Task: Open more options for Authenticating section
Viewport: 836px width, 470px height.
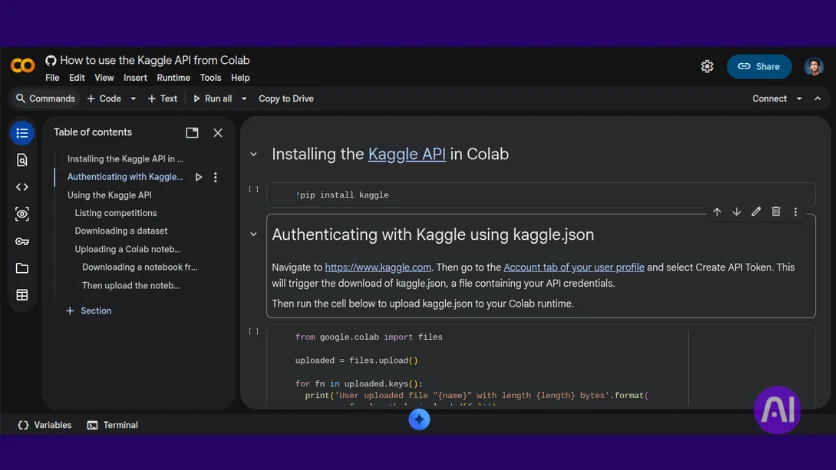Action: pyautogui.click(x=215, y=177)
